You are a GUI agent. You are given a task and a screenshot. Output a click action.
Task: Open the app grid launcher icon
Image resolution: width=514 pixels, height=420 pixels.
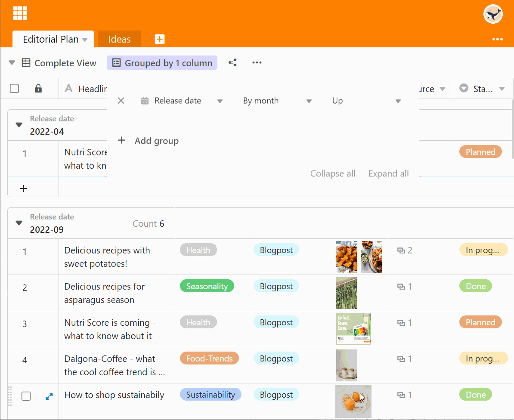point(20,13)
